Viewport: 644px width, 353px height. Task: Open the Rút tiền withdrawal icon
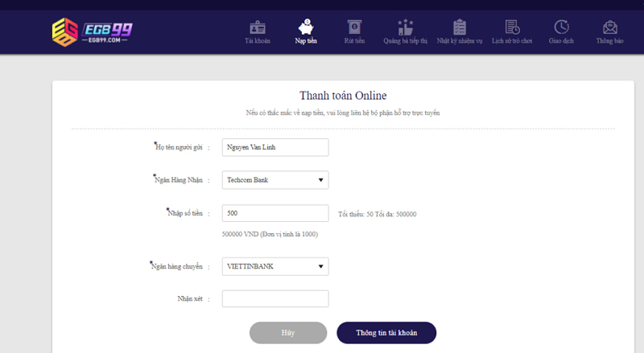(354, 27)
